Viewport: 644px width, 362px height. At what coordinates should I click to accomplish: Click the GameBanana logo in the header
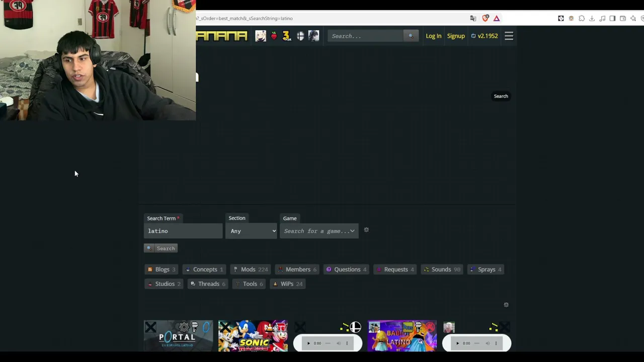(222, 36)
